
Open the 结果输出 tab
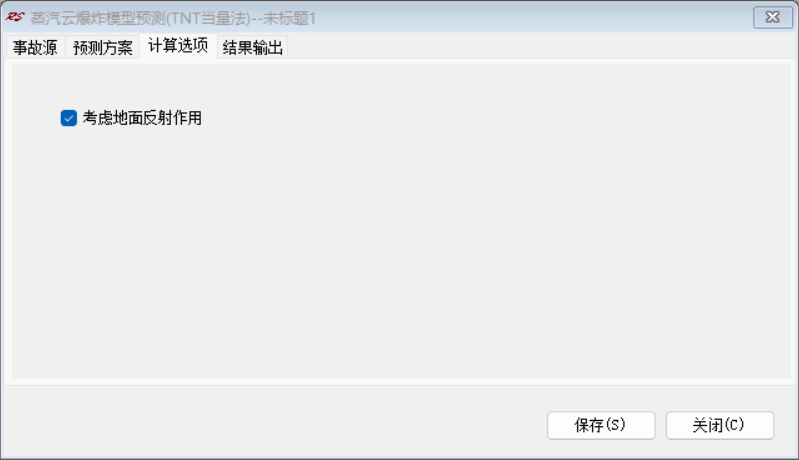(252, 47)
